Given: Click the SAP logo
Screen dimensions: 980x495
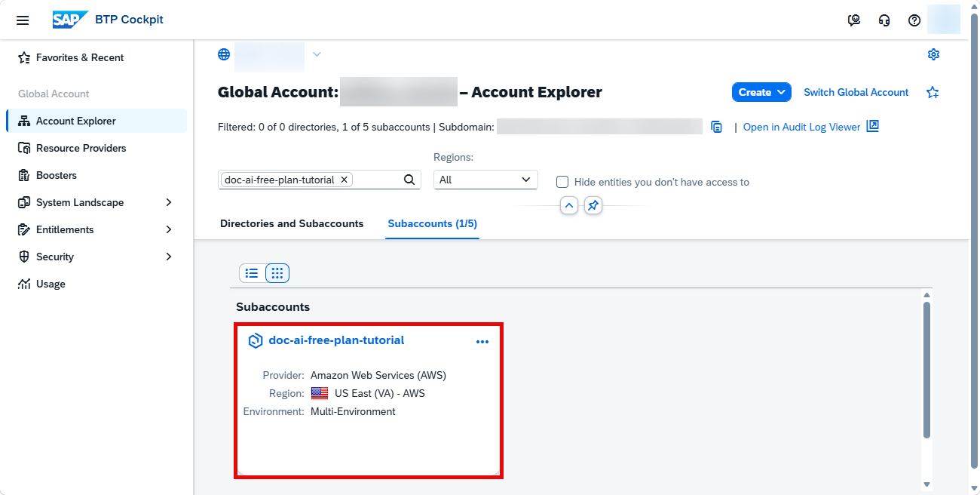Looking at the screenshot, I should [x=70, y=20].
